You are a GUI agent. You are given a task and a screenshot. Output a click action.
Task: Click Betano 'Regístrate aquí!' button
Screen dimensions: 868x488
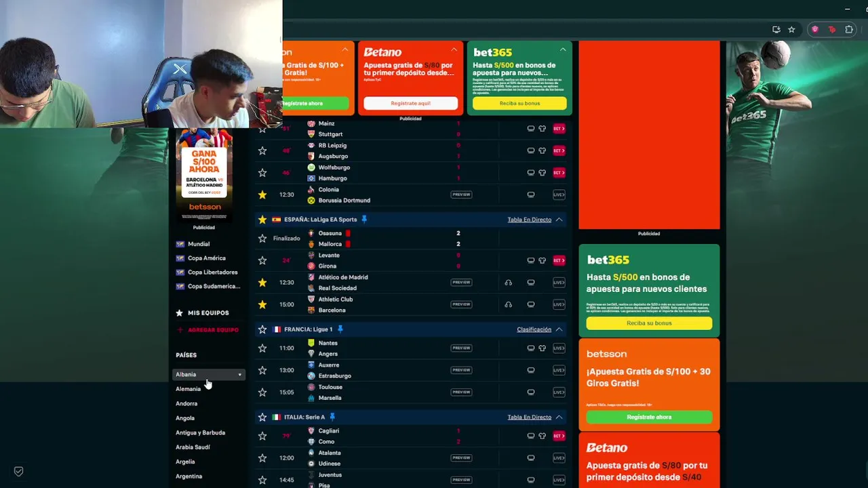click(x=410, y=103)
